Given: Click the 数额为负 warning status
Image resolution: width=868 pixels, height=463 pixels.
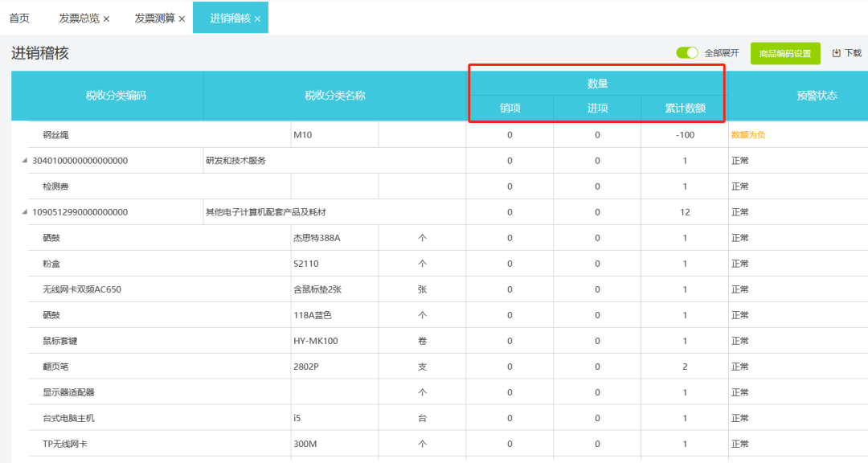Looking at the screenshot, I should [x=748, y=134].
